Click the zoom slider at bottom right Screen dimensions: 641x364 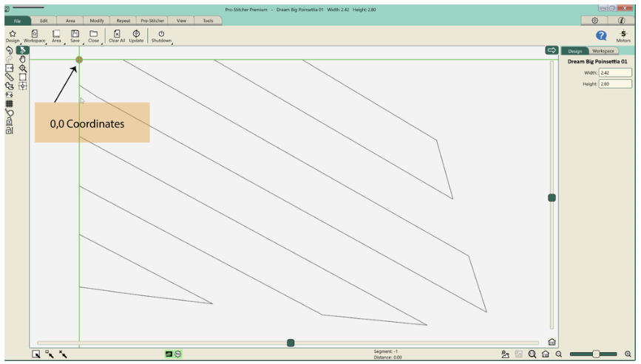pos(596,354)
